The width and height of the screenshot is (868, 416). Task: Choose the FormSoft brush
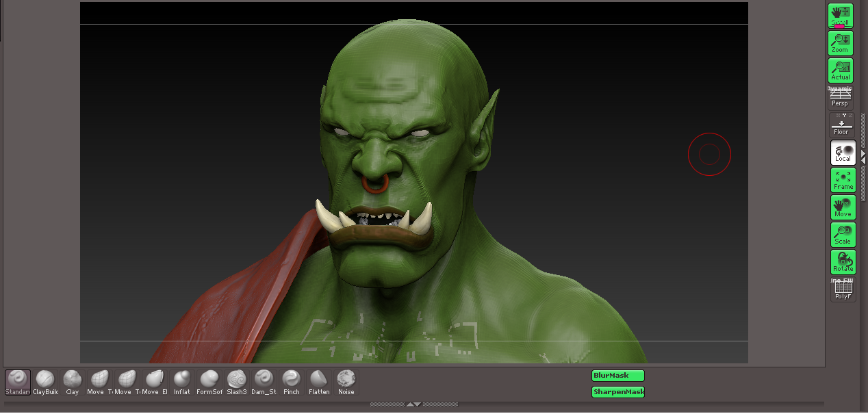click(209, 382)
